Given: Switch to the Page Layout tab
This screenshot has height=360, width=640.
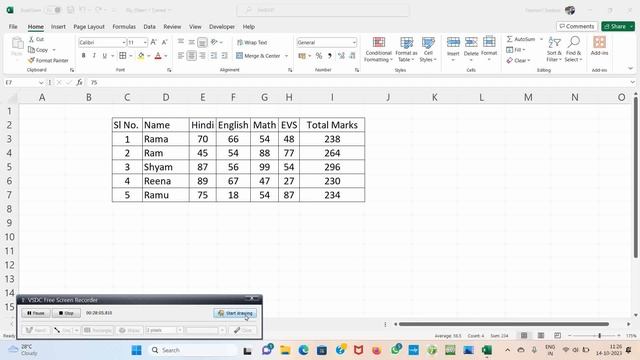Looking at the screenshot, I should tap(89, 27).
